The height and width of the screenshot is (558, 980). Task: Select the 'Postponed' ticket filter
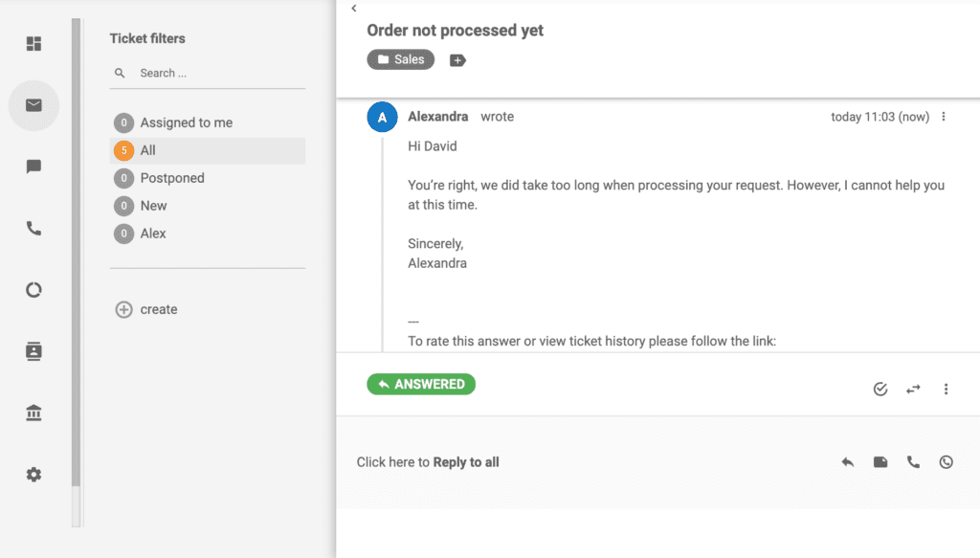point(172,178)
